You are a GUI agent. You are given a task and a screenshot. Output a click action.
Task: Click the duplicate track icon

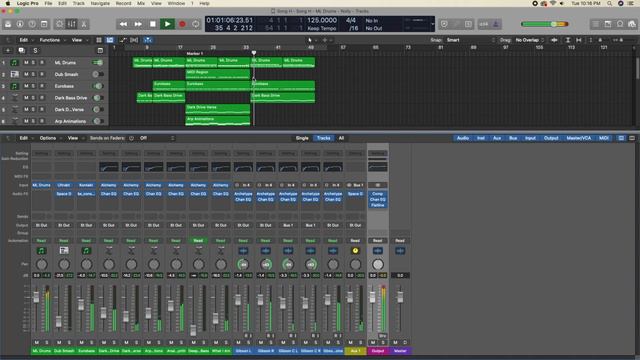(x=22, y=50)
